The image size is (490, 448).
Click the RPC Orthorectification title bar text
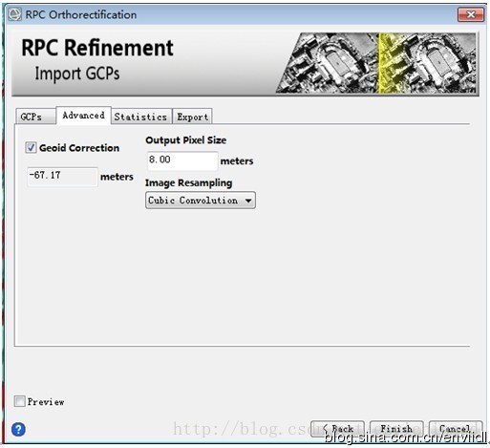[x=81, y=14]
